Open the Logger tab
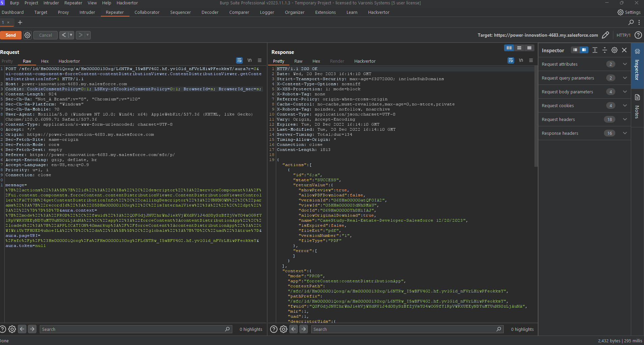This screenshot has height=345, width=644. coord(267,12)
